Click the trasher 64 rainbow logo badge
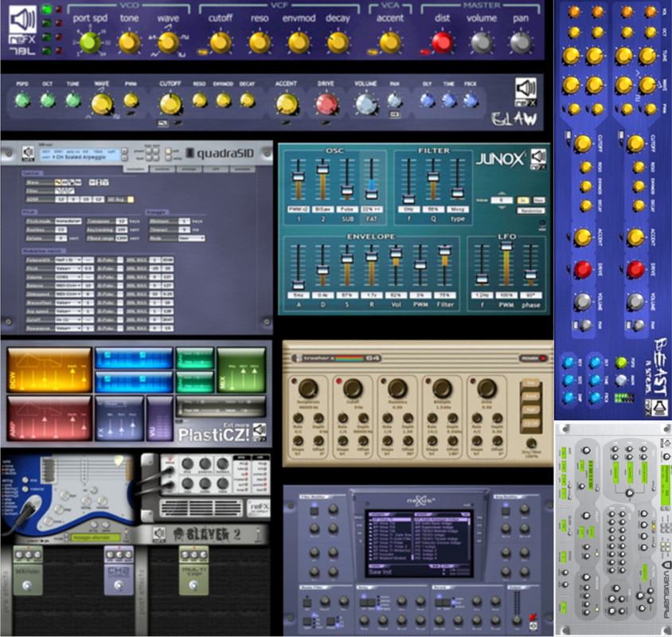Screen dimensions: 672x637 (x=337, y=358)
